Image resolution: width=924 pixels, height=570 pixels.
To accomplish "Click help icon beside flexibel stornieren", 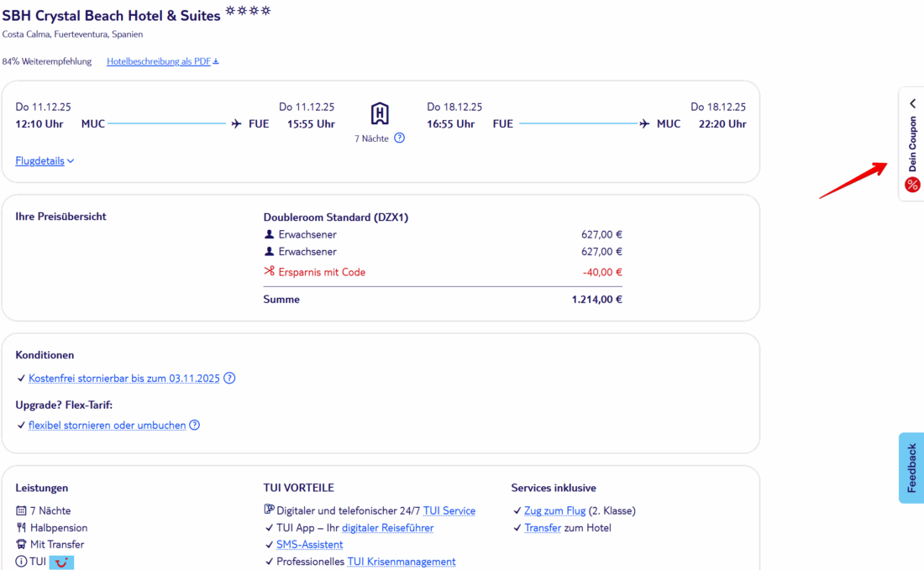I will [194, 426].
